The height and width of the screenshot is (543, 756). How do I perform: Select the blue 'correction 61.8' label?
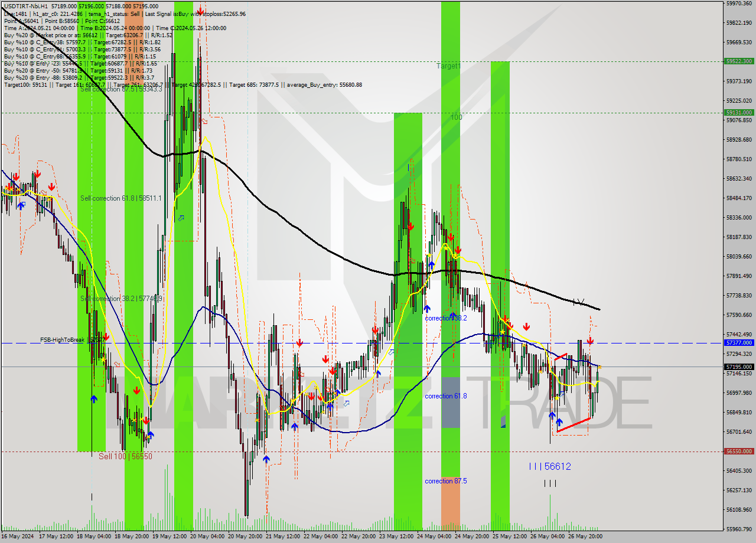(446, 396)
